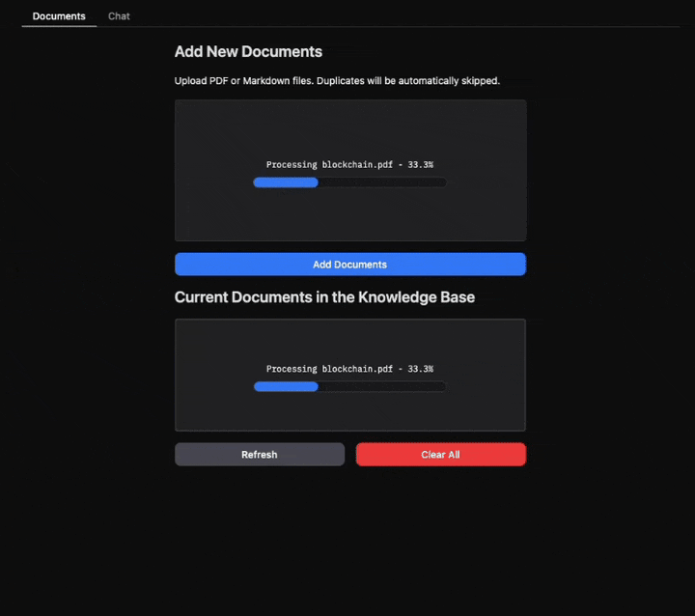The height and width of the screenshot is (616, 695).
Task: Refresh the knowledge base list
Action: 260,455
